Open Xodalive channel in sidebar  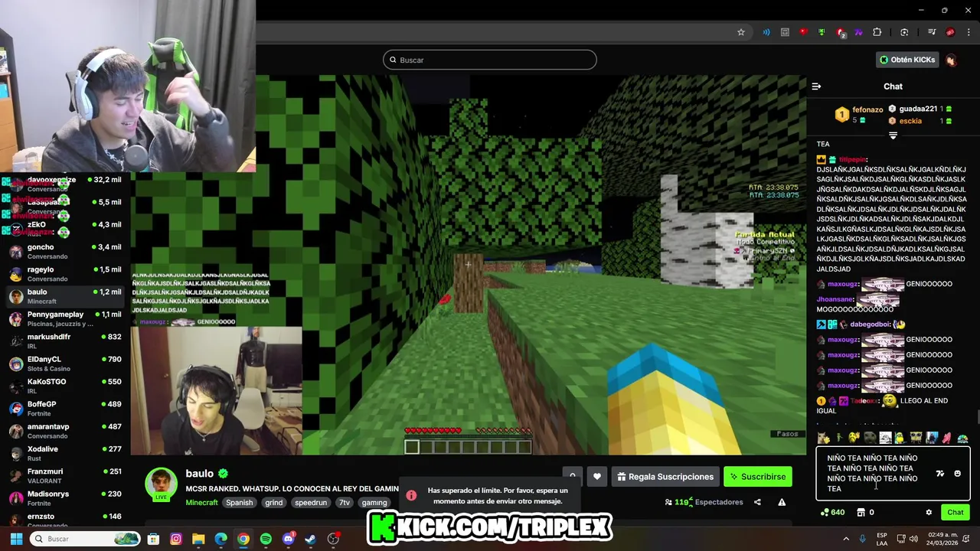pos(64,453)
